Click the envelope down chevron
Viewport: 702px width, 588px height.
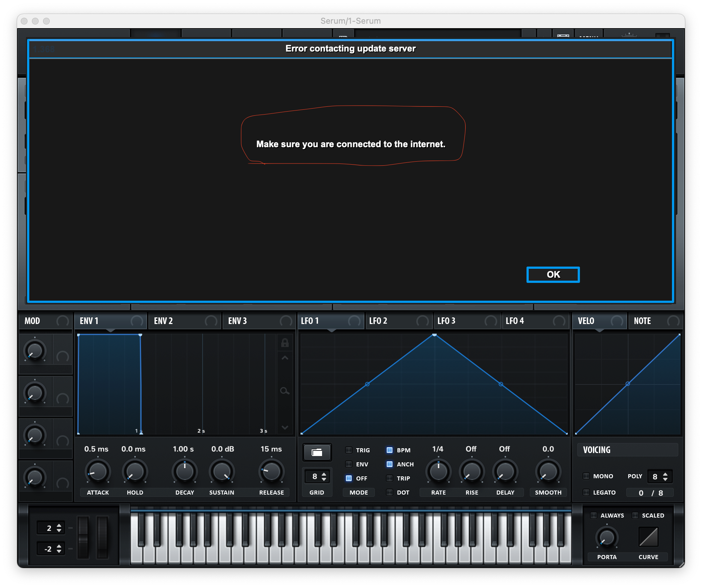pyautogui.click(x=285, y=427)
